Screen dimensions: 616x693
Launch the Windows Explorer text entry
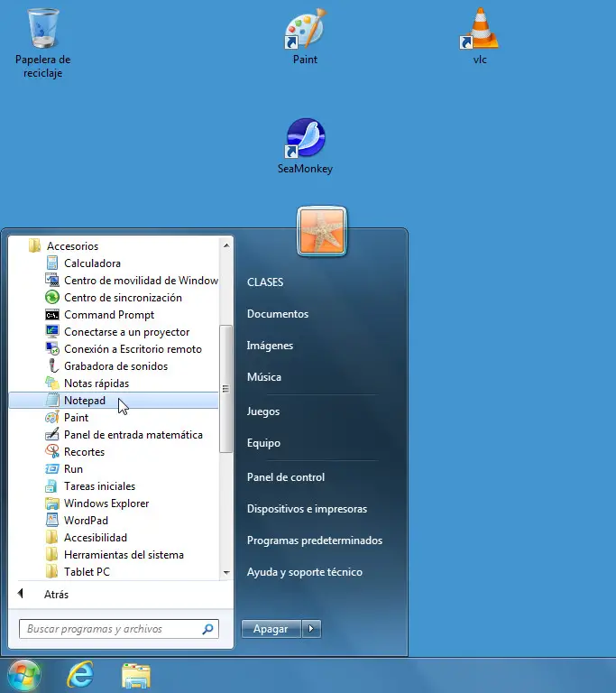pyautogui.click(x=106, y=504)
